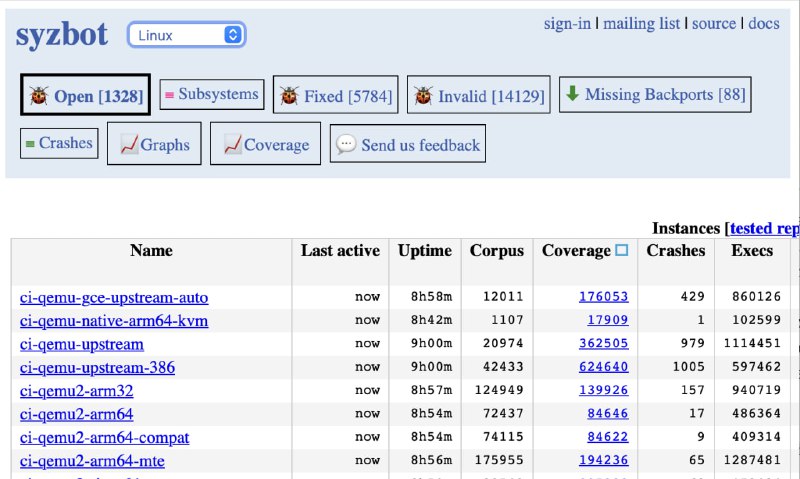Open the Open [1328] bugs tab
This screenshot has width=800, height=479.
pos(85,95)
